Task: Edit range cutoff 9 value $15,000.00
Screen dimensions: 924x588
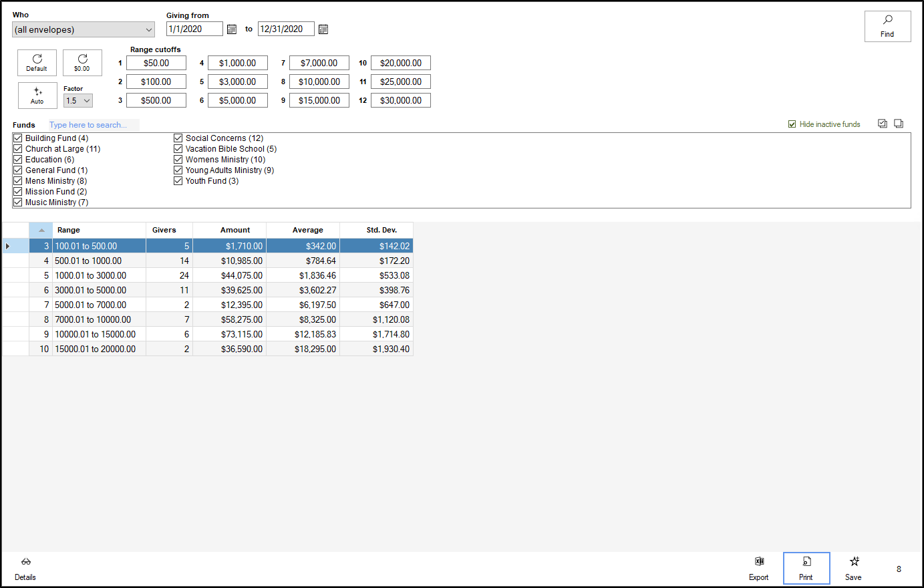Action: (x=319, y=100)
